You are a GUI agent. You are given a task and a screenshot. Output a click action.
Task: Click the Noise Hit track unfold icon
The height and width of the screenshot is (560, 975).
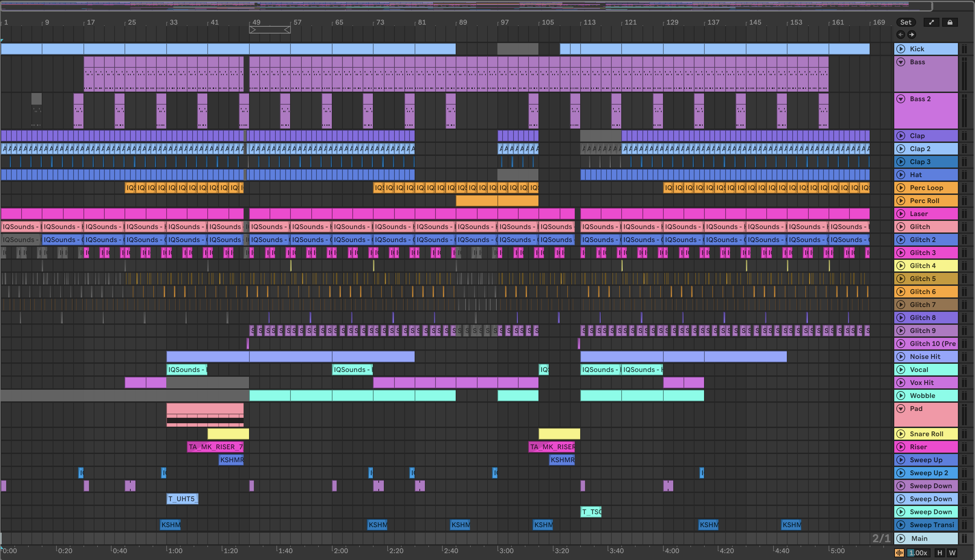click(x=901, y=357)
